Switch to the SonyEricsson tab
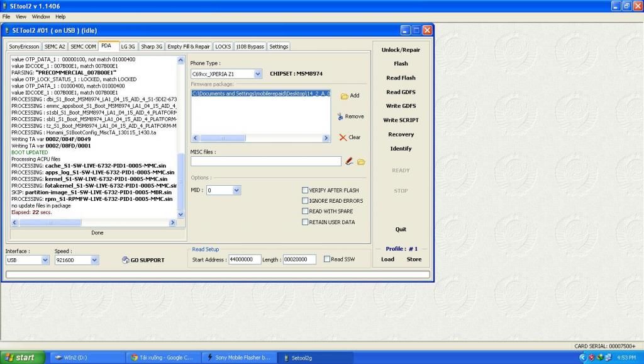644x364 pixels. 25,47
